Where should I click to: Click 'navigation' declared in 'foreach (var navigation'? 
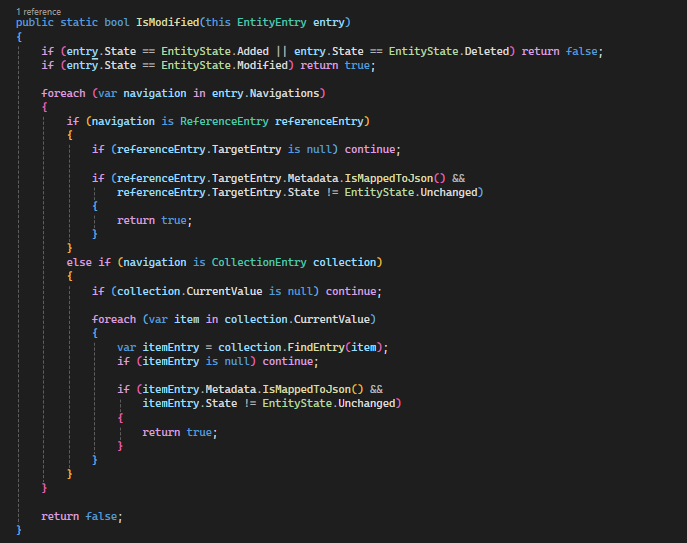[155, 94]
